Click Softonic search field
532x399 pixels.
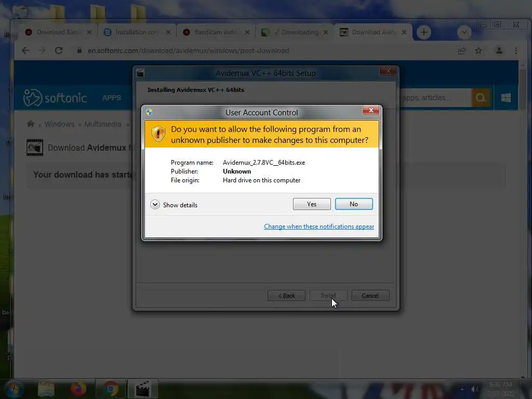coord(436,98)
